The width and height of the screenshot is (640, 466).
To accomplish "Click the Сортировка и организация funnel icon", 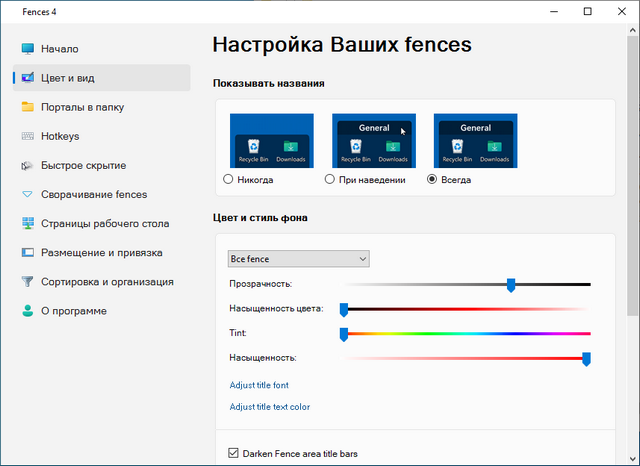I will (x=27, y=282).
